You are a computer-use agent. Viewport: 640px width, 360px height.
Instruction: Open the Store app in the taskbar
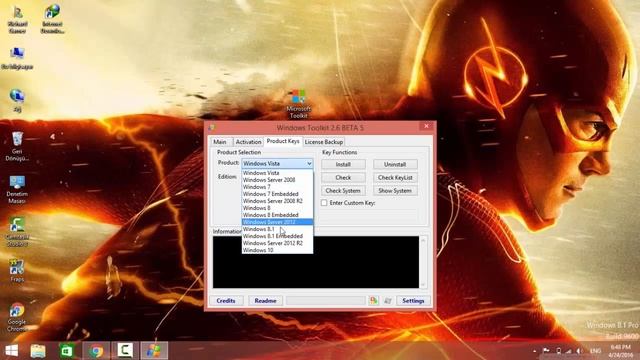(x=67, y=351)
